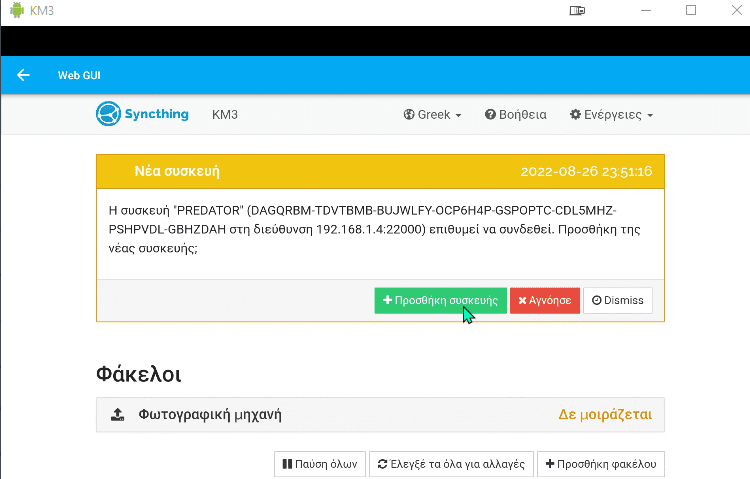Minimize the KM3 window
Screen dimensions: 750x479
[x=646, y=10]
